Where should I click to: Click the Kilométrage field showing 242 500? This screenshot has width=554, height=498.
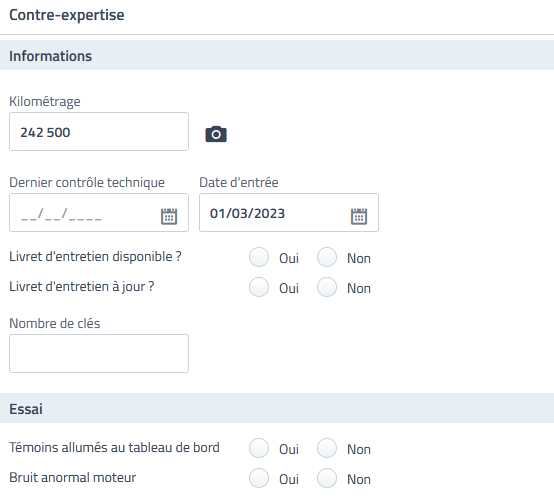tap(99, 132)
